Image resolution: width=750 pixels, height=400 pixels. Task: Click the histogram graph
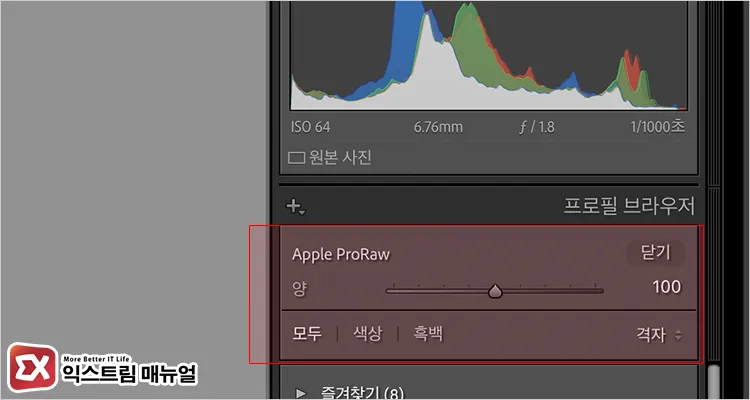point(489,56)
